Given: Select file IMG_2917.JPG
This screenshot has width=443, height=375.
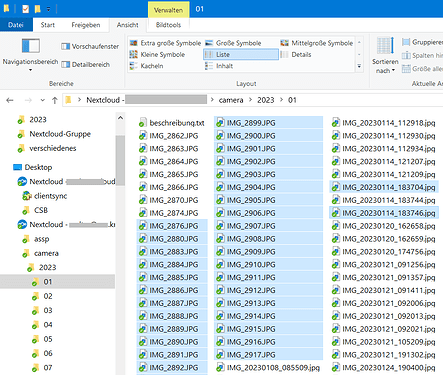Looking at the screenshot, I should pyautogui.click(x=268, y=355).
